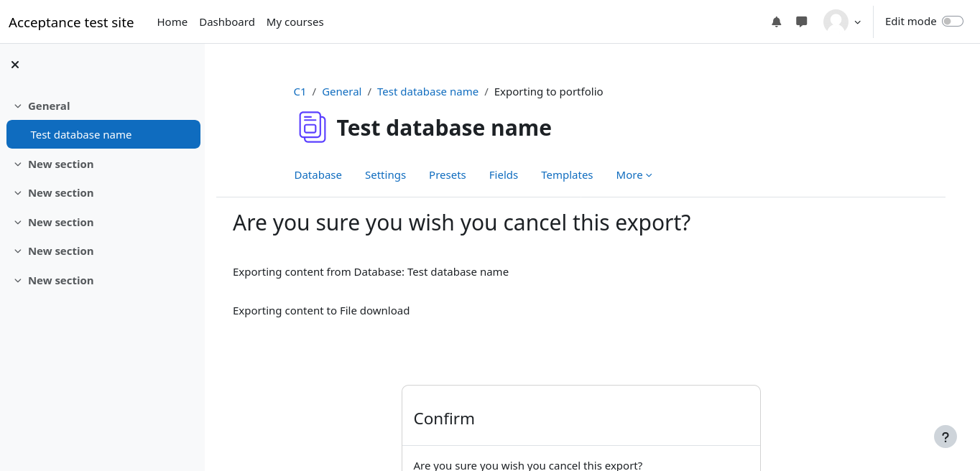This screenshot has width=980, height=471.
Task: Collapse the General section chevron
Action: coord(18,106)
